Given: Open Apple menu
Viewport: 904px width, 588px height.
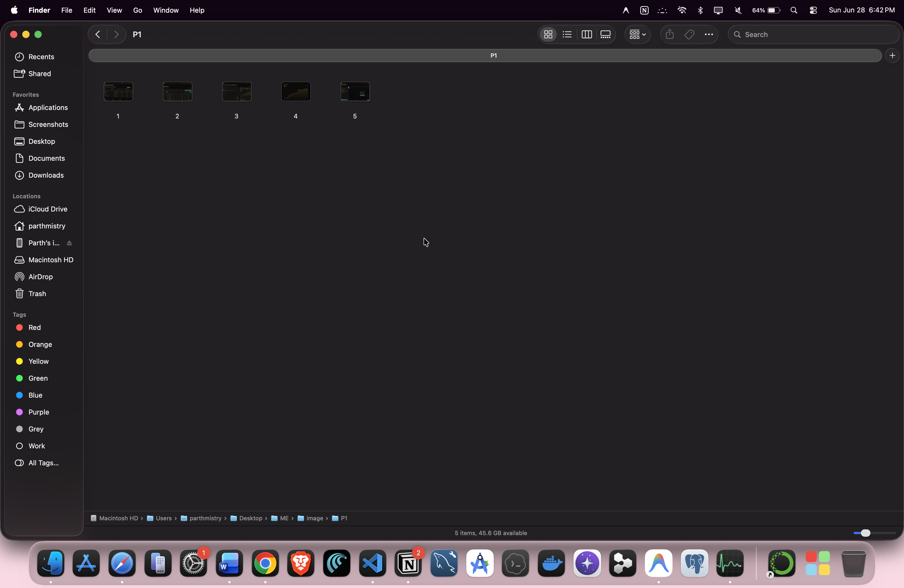Looking at the screenshot, I should tap(14, 10).
